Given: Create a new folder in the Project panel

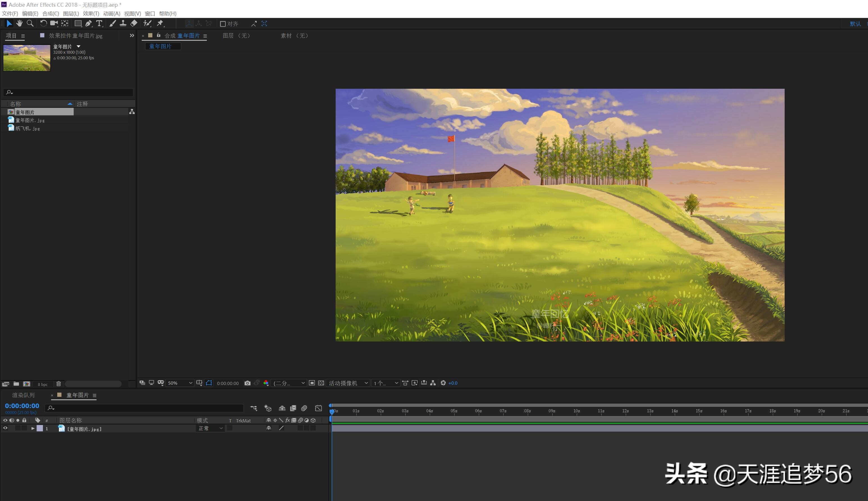Looking at the screenshot, I should 16,384.
